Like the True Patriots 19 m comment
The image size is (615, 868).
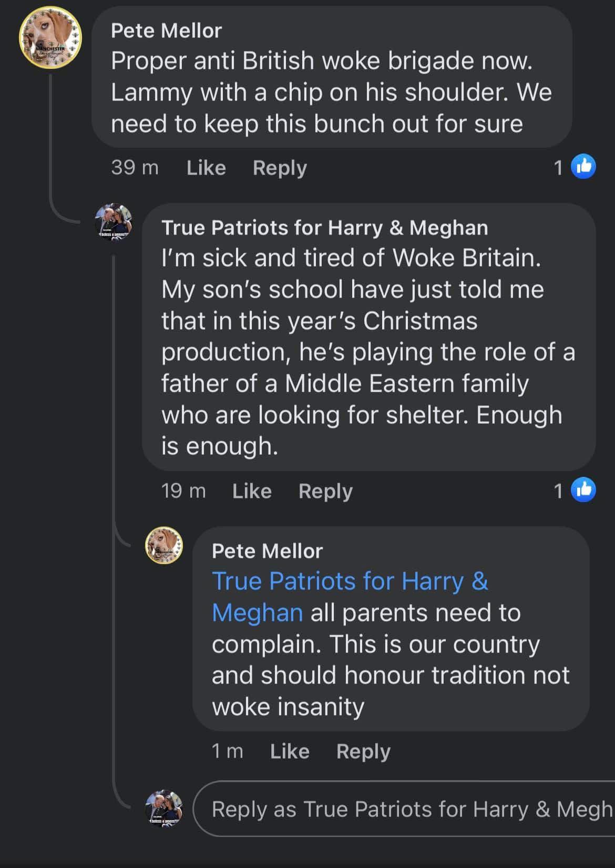click(252, 491)
